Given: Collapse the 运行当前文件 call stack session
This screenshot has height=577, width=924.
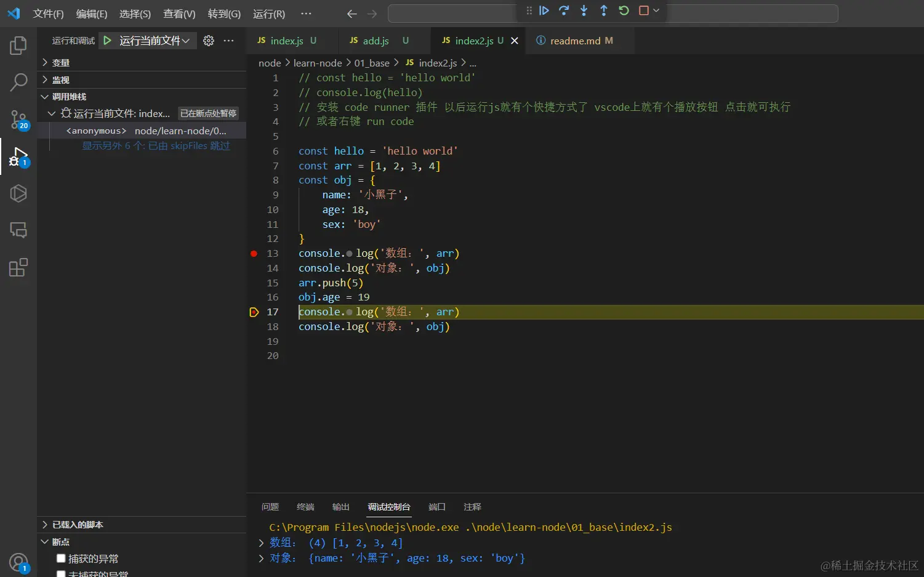Looking at the screenshot, I should tap(52, 113).
